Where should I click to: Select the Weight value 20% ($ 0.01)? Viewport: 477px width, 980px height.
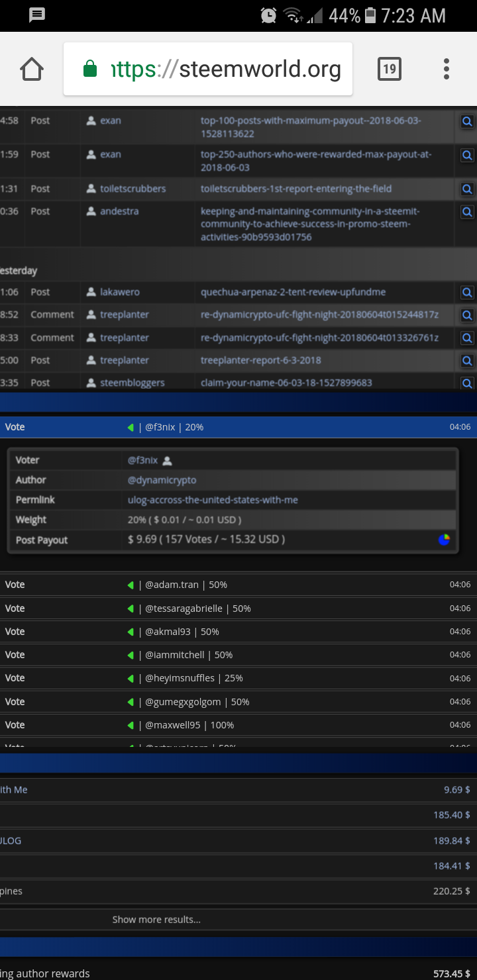(184, 520)
